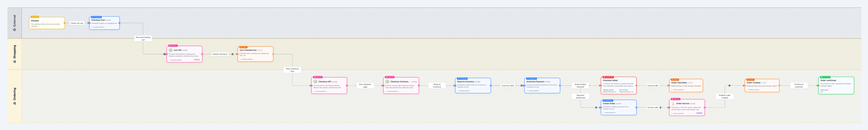
Task: Click the Shopping lane group icon
Action: tap(14, 61)
